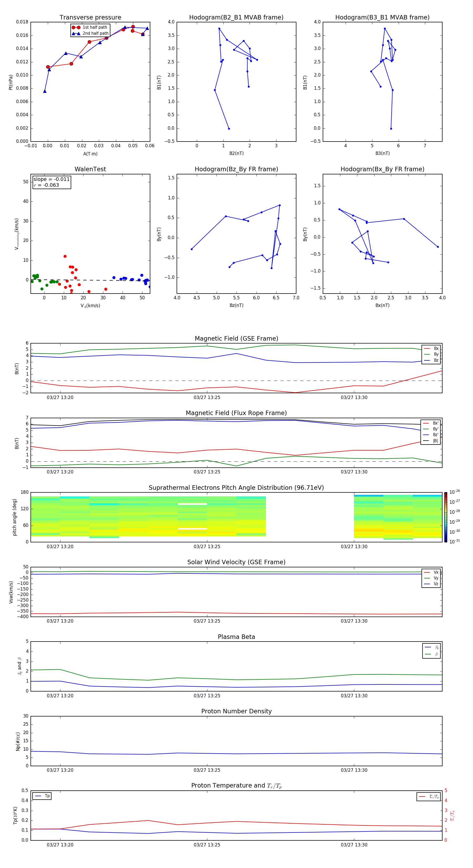Select the 'Magnetic Field (Flux Rope Frame)' title

point(236,413)
